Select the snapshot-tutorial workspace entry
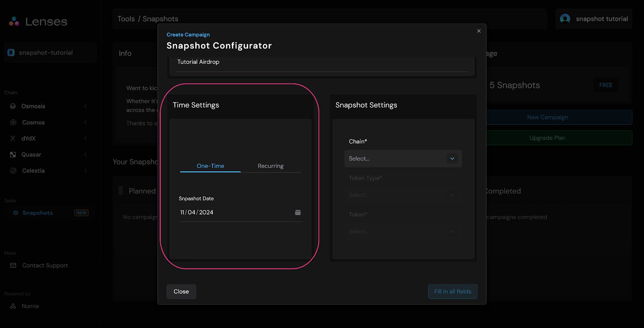This screenshot has height=328, width=644. (50, 53)
